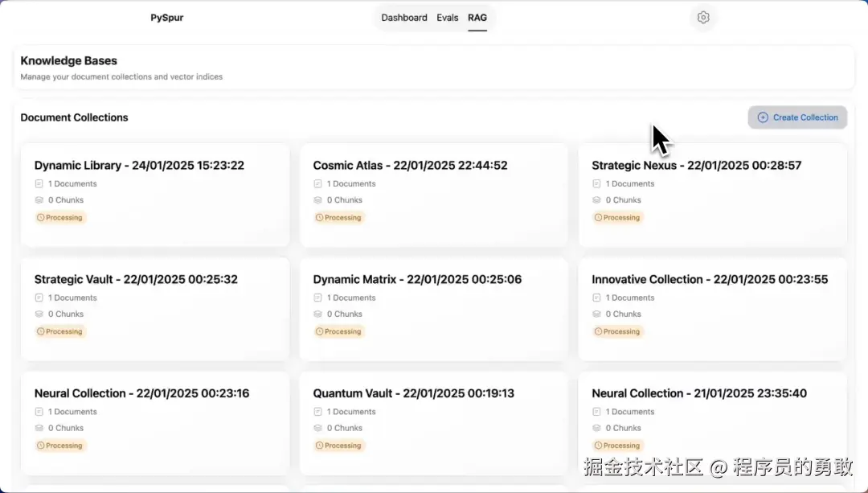The width and height of the screenshot is (868, 493).
Task: Click chunks icon in Neural Collection 00:23:16 card
Action: [39, 428]
